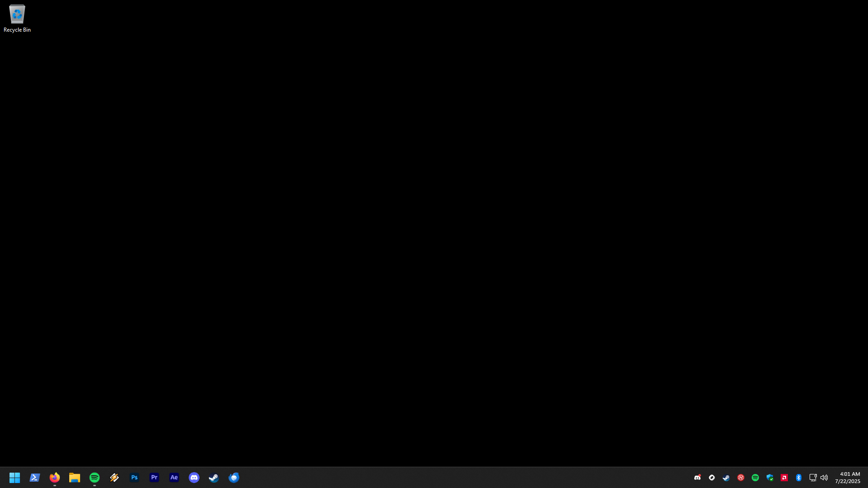Click the Spotify system tray icon
Image resolution: width=868 pixels, height=488 pixels.
[755, 478]
